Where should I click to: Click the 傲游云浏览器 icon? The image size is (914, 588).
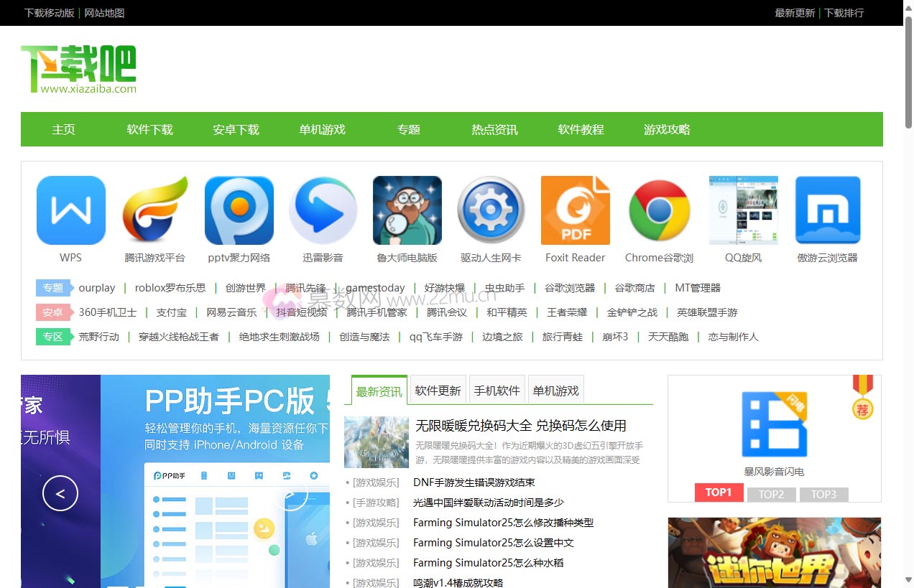click(827, 210)
